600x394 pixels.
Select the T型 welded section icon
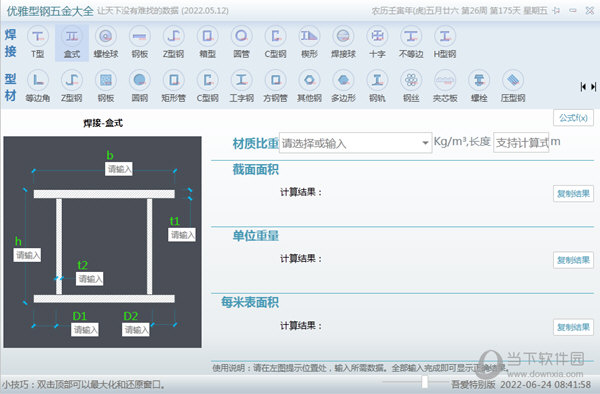point(38,42)
